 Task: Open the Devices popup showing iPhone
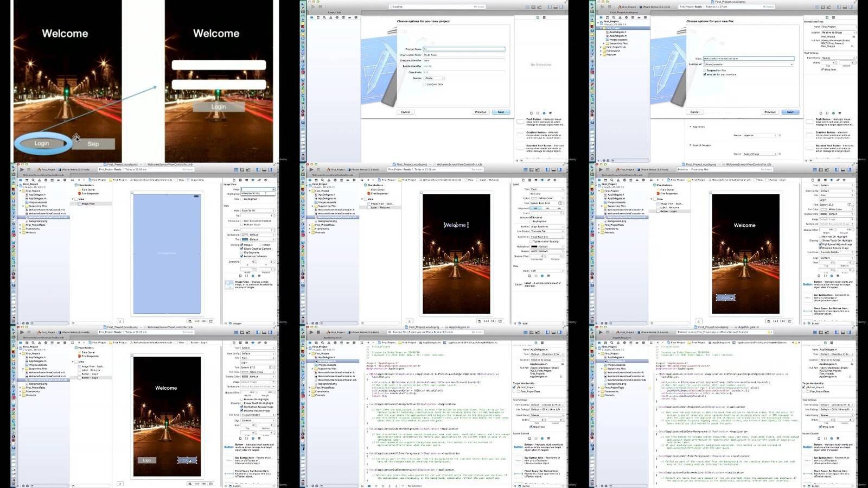(x=435, y=78)
